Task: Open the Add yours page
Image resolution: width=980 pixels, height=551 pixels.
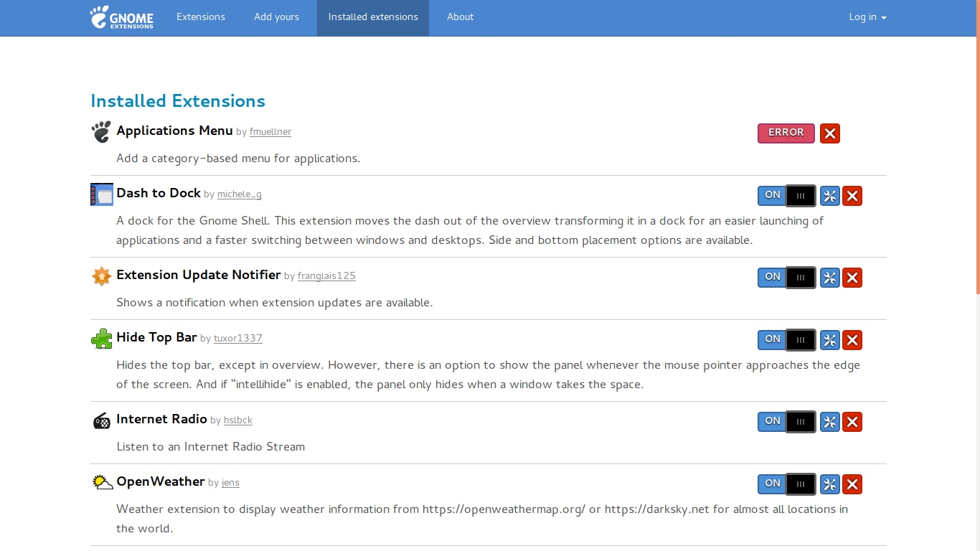Action: 276,17
